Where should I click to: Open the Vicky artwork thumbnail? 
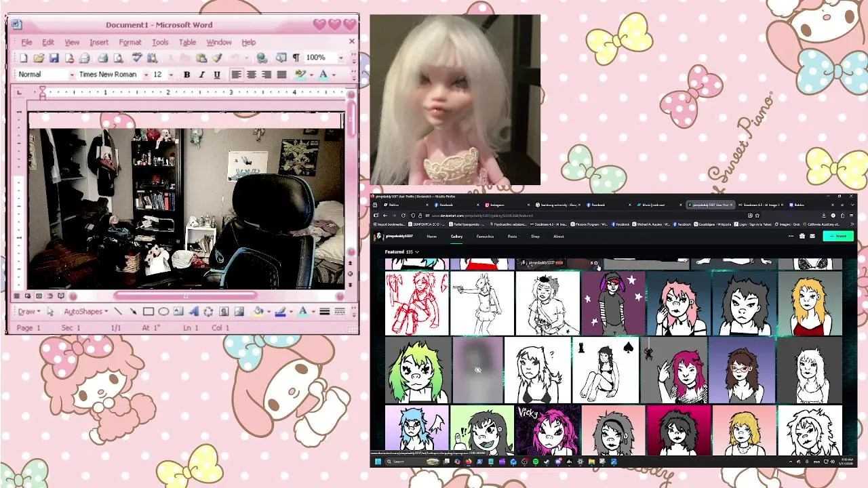pyautogui.click(x=547, y=430)
